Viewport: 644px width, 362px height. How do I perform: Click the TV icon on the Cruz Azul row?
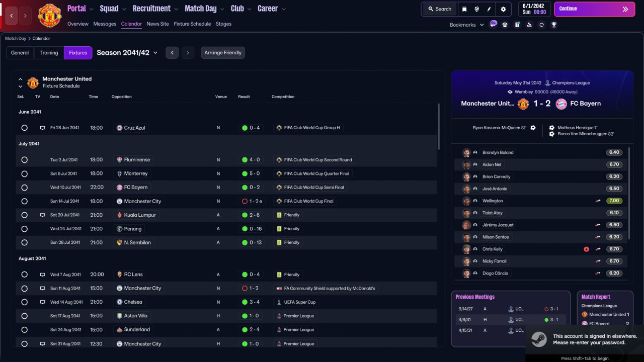43,128
